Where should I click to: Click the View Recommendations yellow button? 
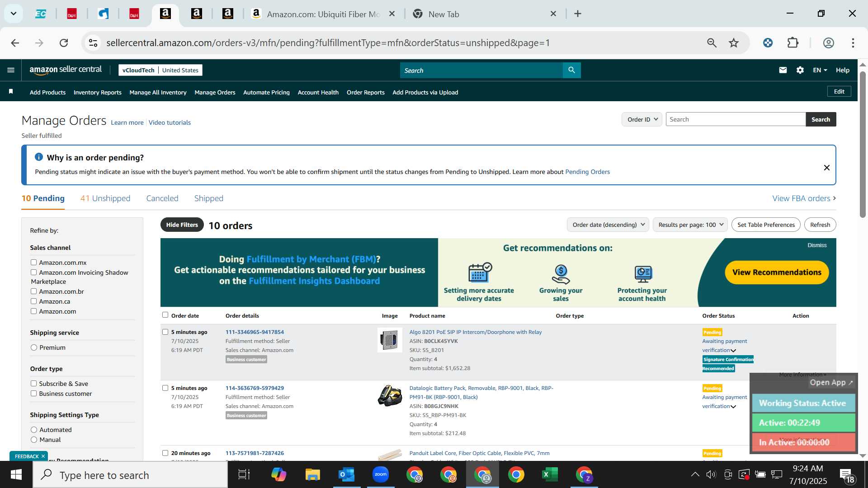777,272
